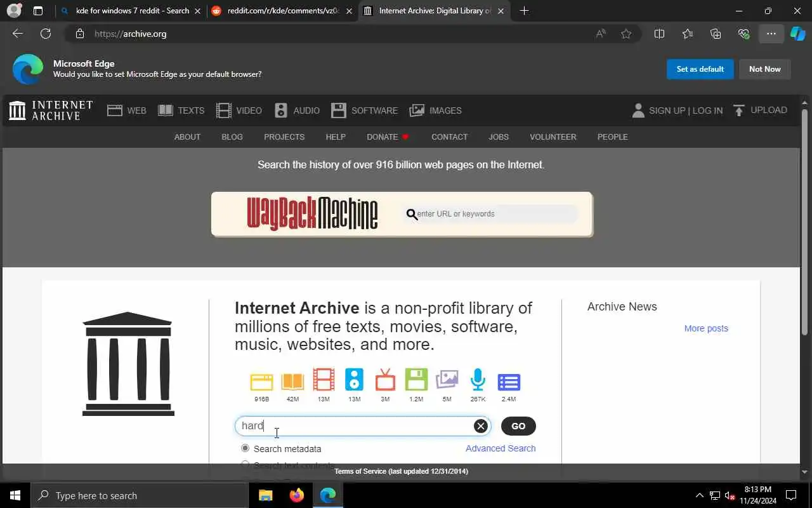Open the DONATE menu item
Viewport: 812px width, 508px height.
tap(388, 137)
